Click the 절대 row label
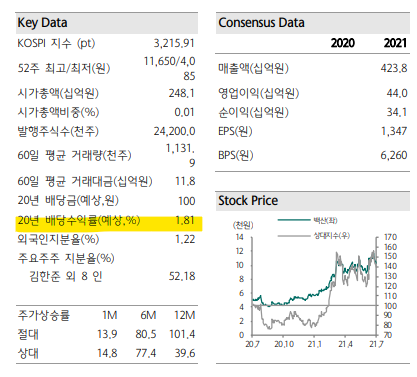 click(28, 334)
